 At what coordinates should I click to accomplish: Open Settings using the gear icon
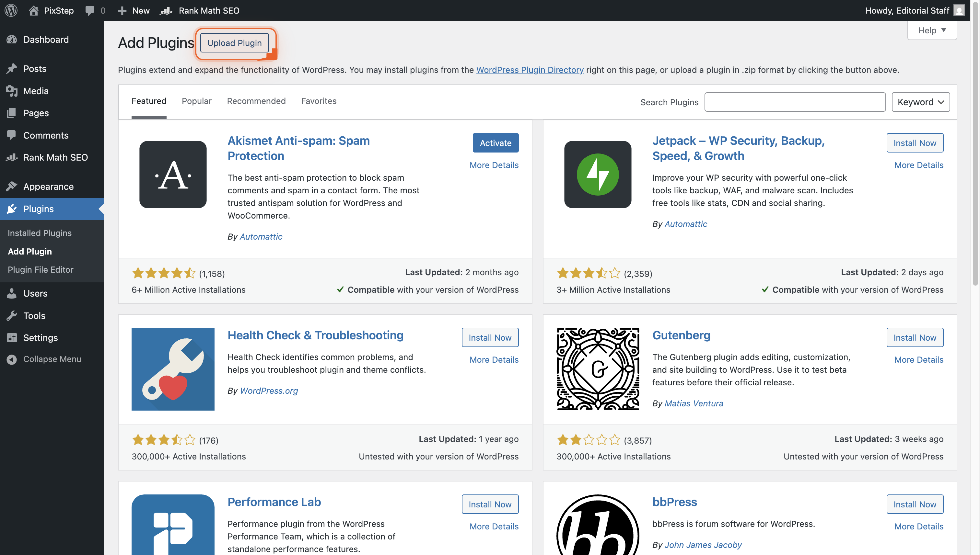click(x=12, y=338)
